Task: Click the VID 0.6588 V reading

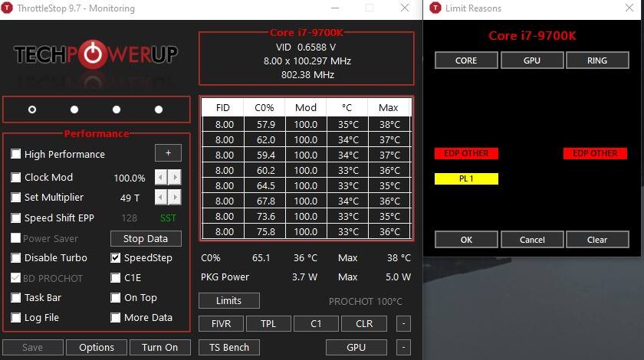Action: 306,47
